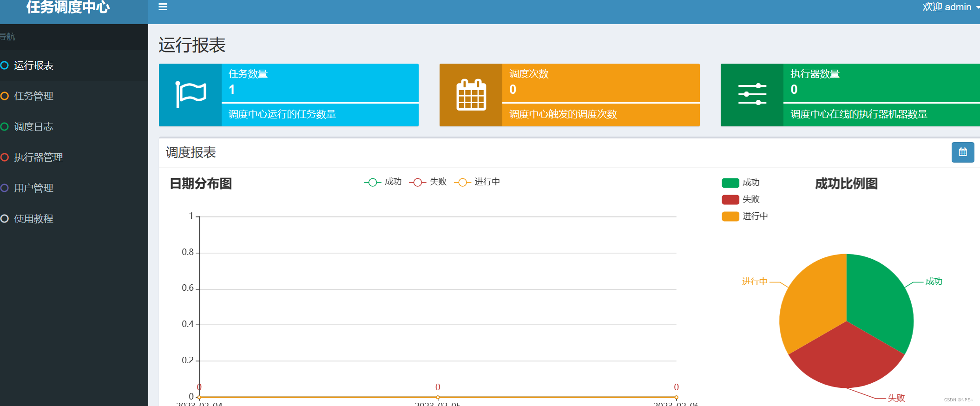Open the 欢迎 admin user dropdown
This screenshot has width=980, height=406.
point(951,7)
